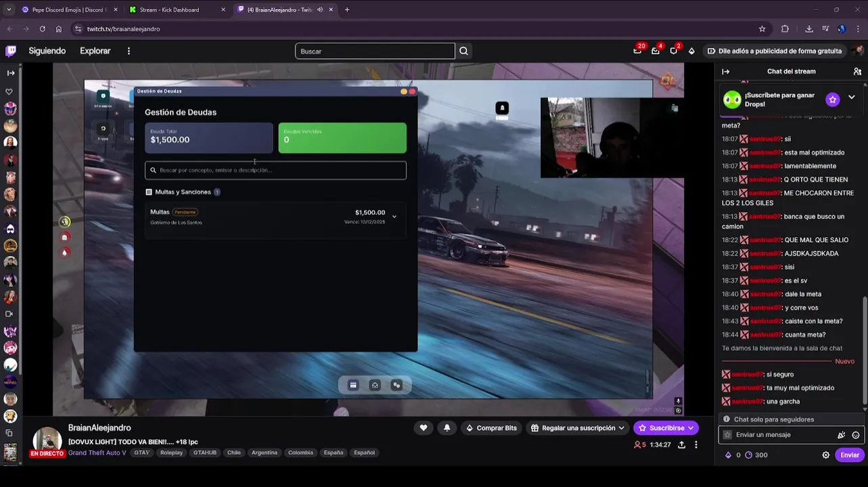Open the Siguiendo menu item

[47, 51]
